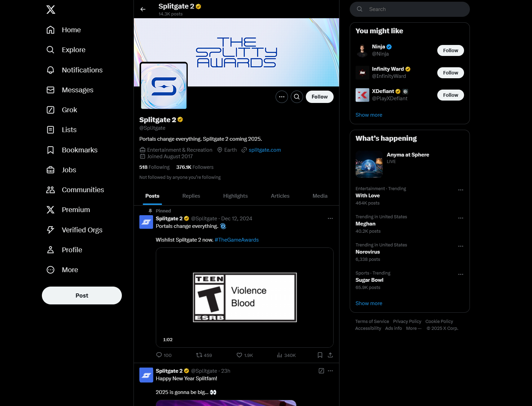This screenshot has height=406, width=532.
Task: Expand footer More options
Action: tap(414, 328)
